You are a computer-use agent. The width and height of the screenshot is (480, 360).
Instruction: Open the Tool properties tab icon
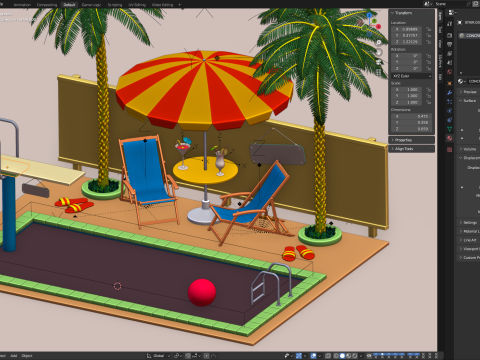pyautogui.click(x=449, y=23)
